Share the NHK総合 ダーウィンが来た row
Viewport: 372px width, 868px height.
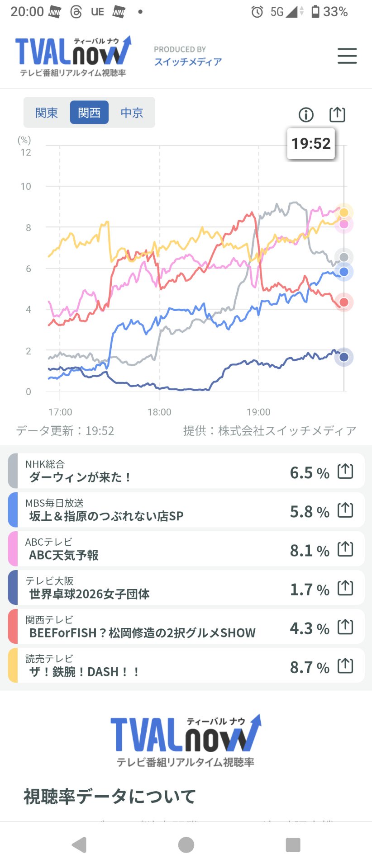pyautogui.click(x=345, y=471)
